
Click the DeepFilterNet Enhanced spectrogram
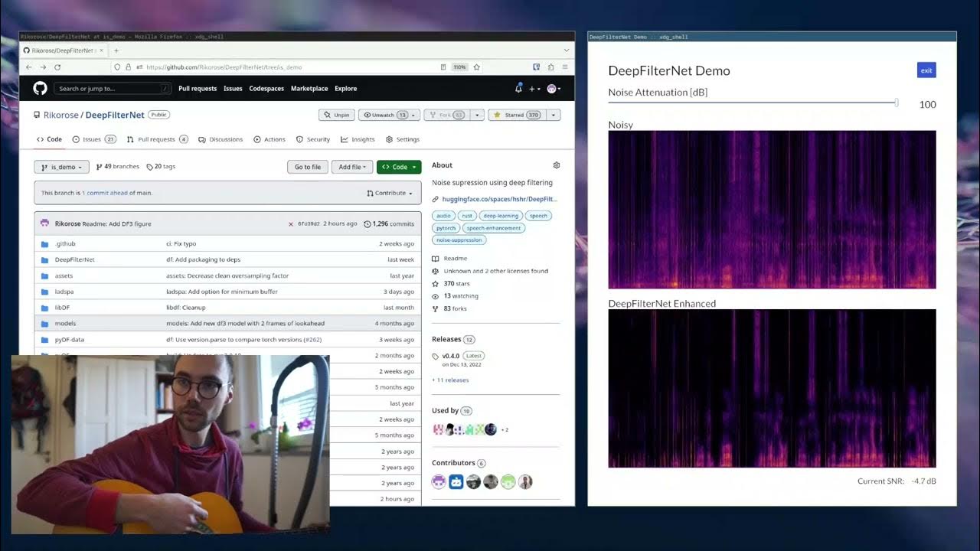(x=772, y=388)
